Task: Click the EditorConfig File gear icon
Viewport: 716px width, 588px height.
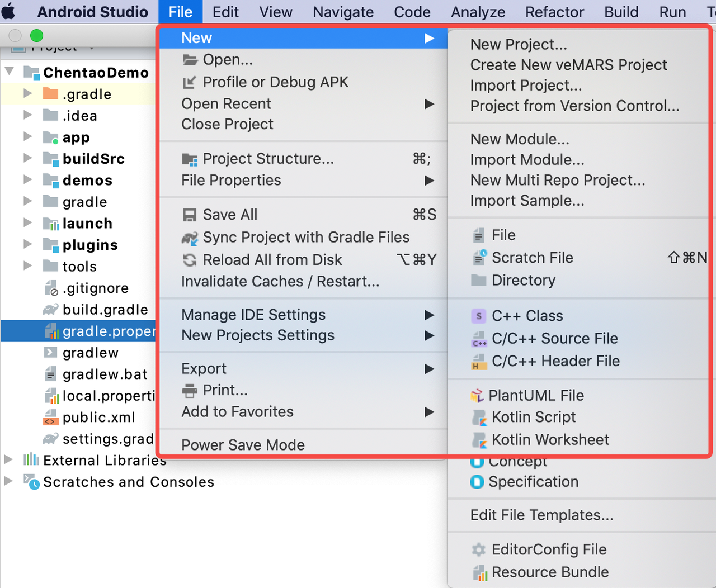Action: click(478, 550)
